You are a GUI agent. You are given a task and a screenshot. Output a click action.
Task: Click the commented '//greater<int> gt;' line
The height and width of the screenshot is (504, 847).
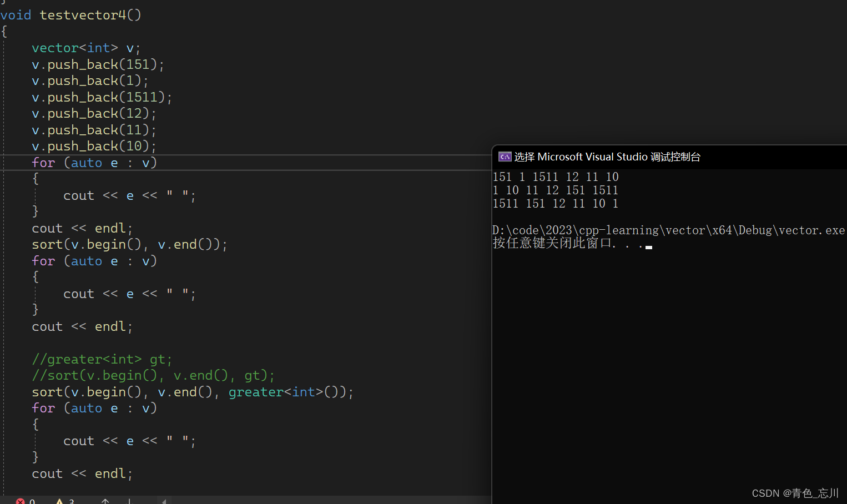102,360
